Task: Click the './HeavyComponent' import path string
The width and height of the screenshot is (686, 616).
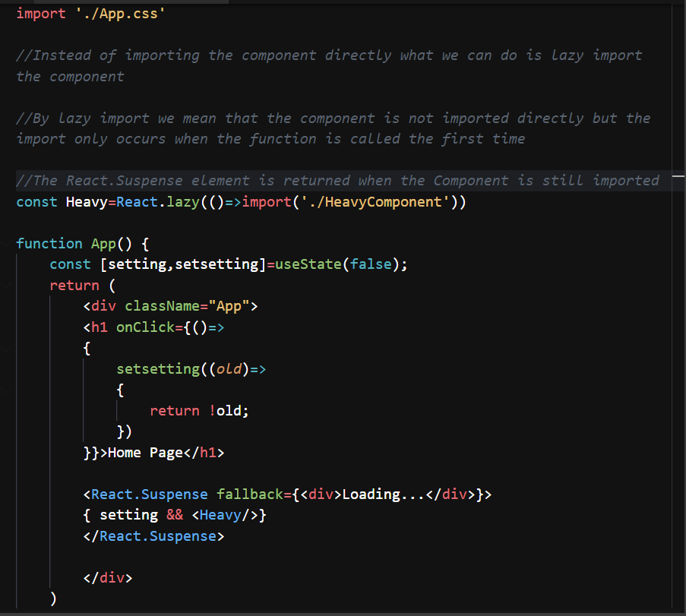Action: point(375,202)
